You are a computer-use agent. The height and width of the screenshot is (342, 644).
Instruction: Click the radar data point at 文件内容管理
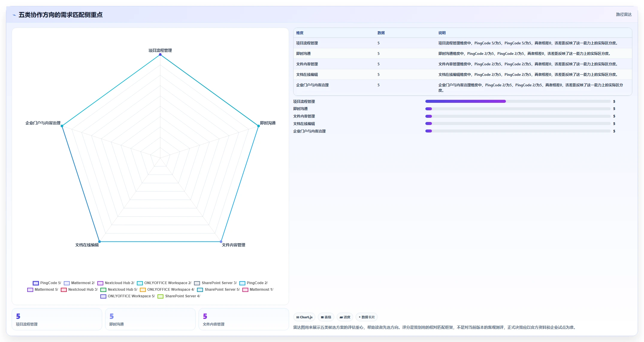pos(221,242)
